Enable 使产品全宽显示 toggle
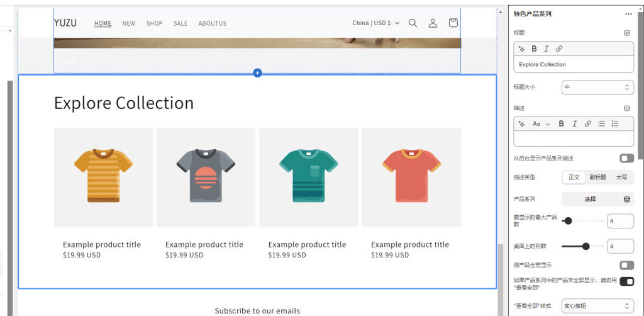The height and width of the screenshot is (316, 644). 626,265
